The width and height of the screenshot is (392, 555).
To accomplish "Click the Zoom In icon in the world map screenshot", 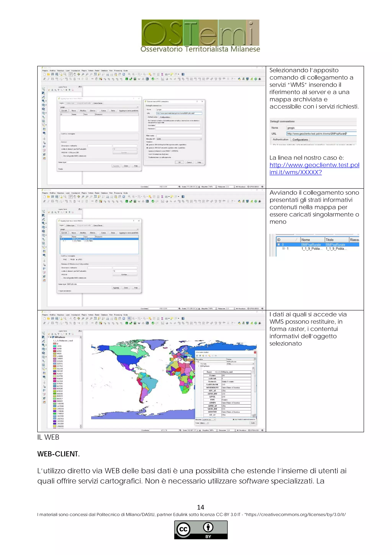I will [83, 318].
